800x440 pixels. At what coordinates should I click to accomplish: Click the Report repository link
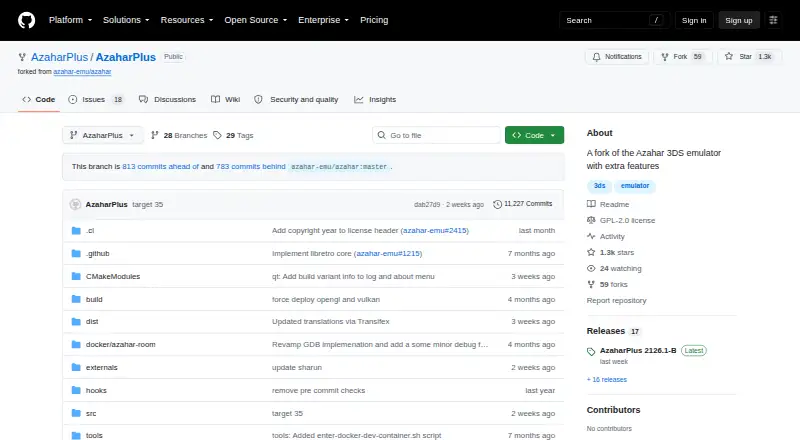[616, 301]
